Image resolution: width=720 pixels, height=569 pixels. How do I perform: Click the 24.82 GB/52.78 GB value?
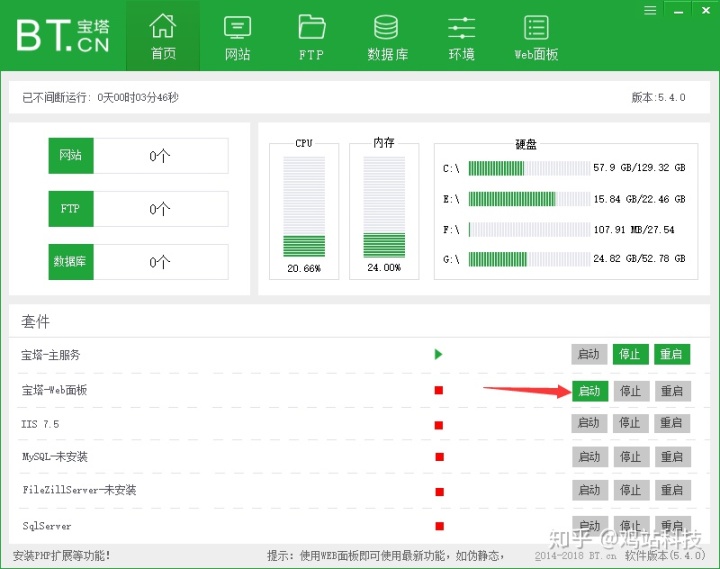639,259
